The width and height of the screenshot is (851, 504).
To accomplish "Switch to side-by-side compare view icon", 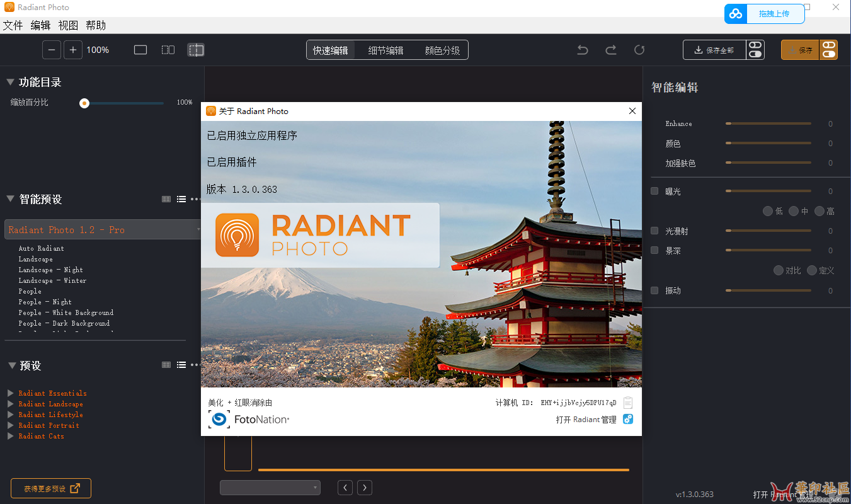I will tap(168, 50).
